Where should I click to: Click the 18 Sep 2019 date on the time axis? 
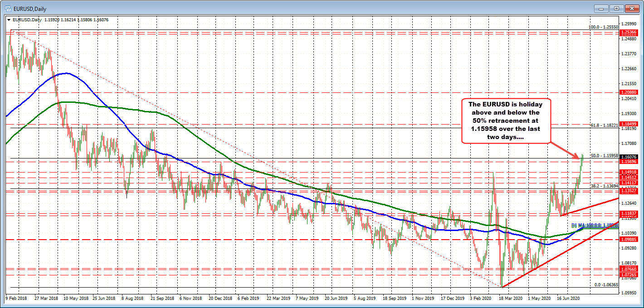click(394, 298)
